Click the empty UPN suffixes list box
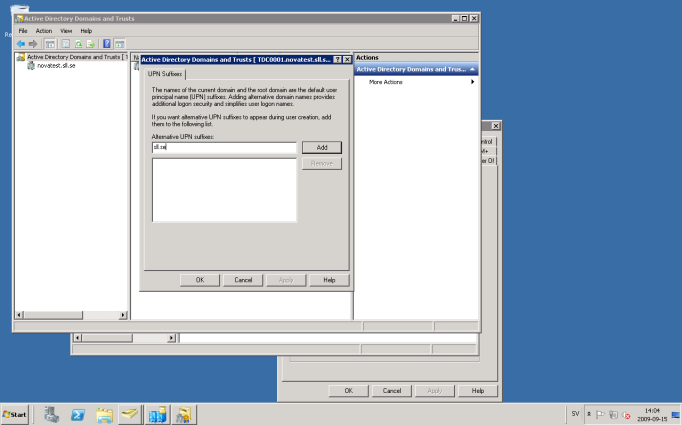Screen dimensions: 682x426 click(x=224, y=190)
